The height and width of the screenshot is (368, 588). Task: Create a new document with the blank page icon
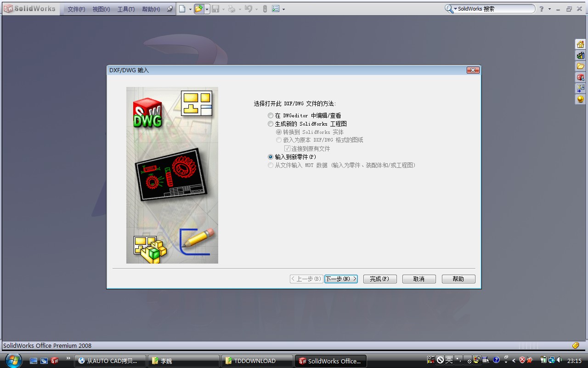point(182,9)
